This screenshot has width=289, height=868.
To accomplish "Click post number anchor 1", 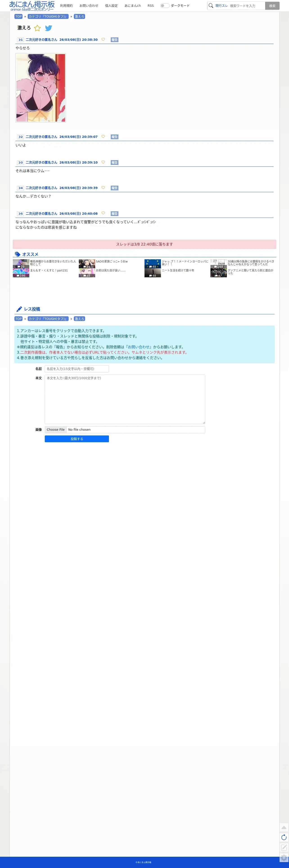I will [20, 40].
